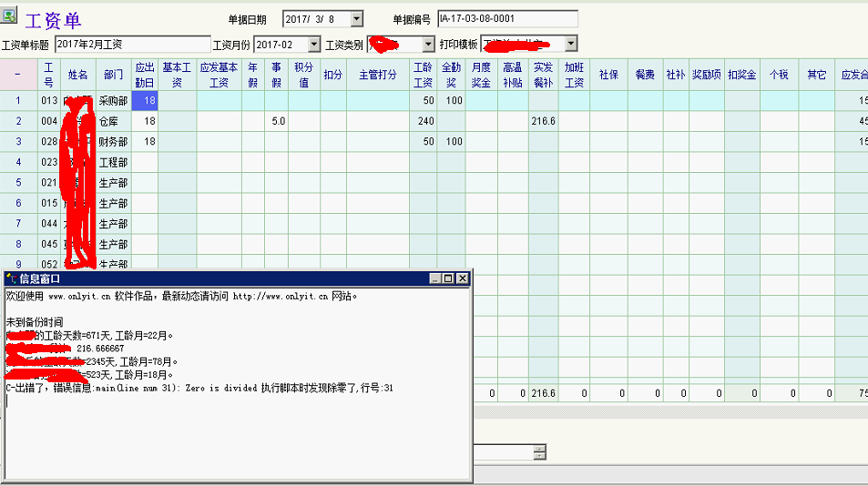Click the 主管打分 column header
This screenshot has height=486, width=868.
[378, 75]
